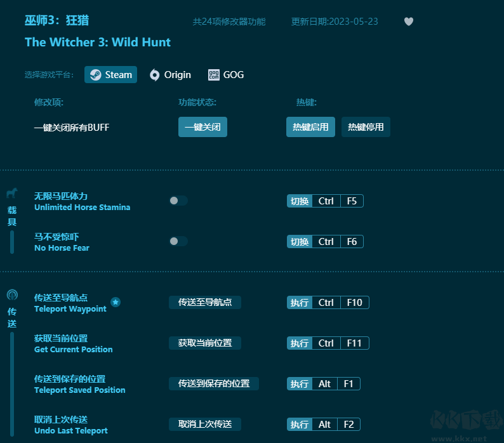The height and width of the screenshot is (443, 504).
Task: Click the Alt key field for Undo Last Teleport
Action: (324, 425)
